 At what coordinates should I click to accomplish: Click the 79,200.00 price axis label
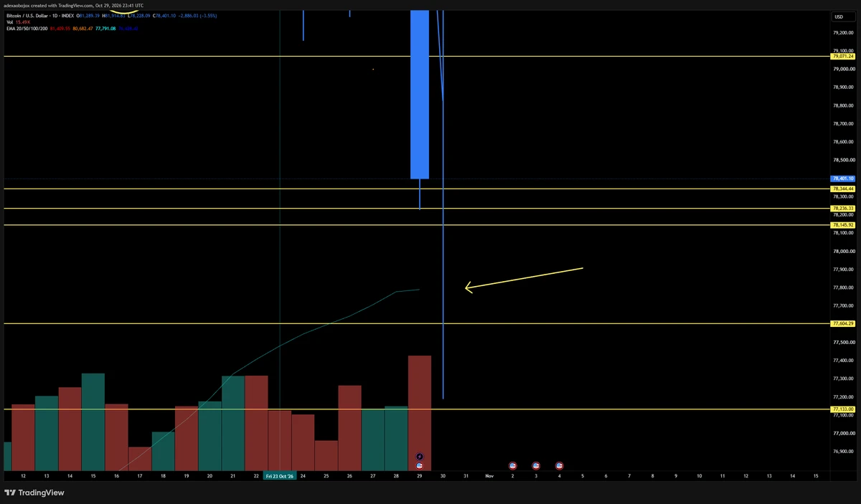843,32
